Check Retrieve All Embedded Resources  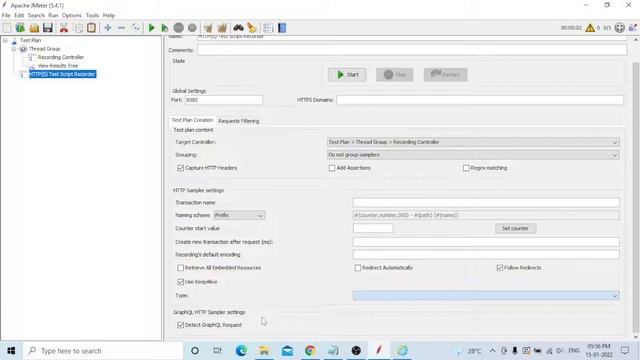coord(180,268)
